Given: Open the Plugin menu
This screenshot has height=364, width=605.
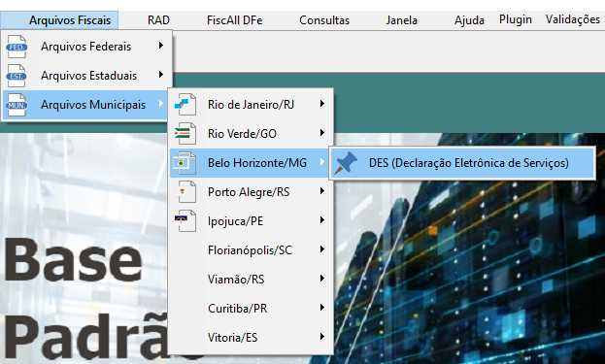Looking at the screenshot, I should click(x=516, y=19).
